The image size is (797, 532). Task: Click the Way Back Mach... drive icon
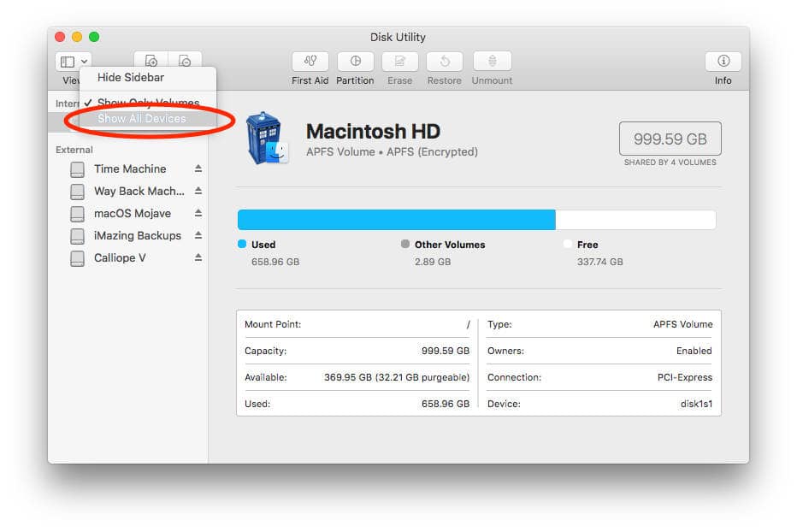coord(77,192)
